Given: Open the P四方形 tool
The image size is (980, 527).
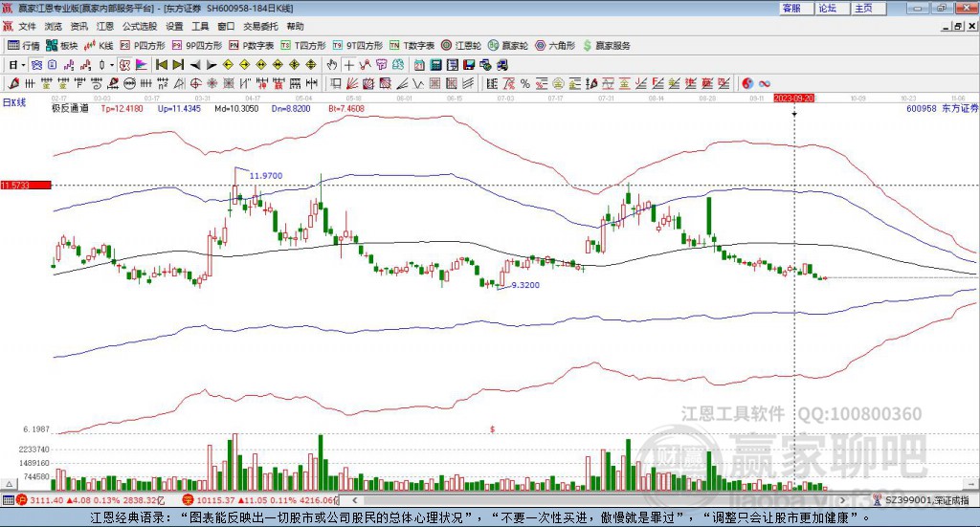Looking at the screenshot, I should tap(143, 46).
